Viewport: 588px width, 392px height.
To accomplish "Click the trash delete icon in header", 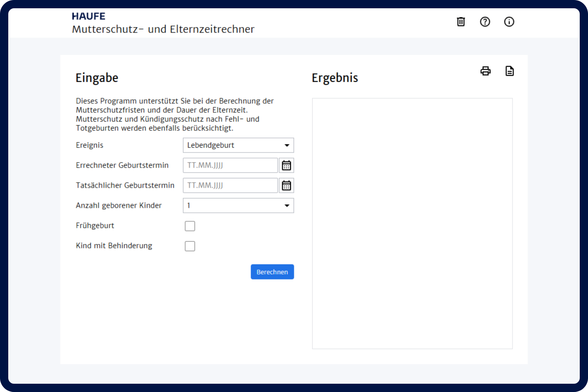I will 461,22.
